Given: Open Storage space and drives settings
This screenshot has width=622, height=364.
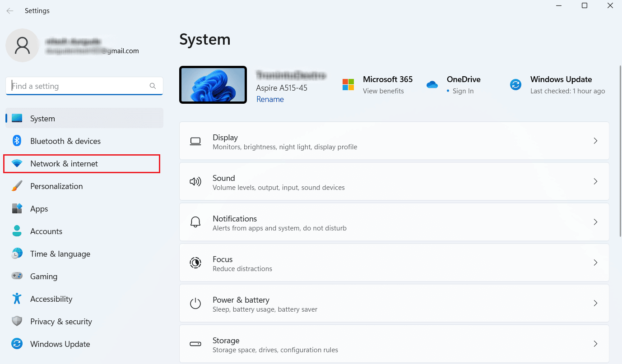Looking at the screenshot, I should pos(394,344).
